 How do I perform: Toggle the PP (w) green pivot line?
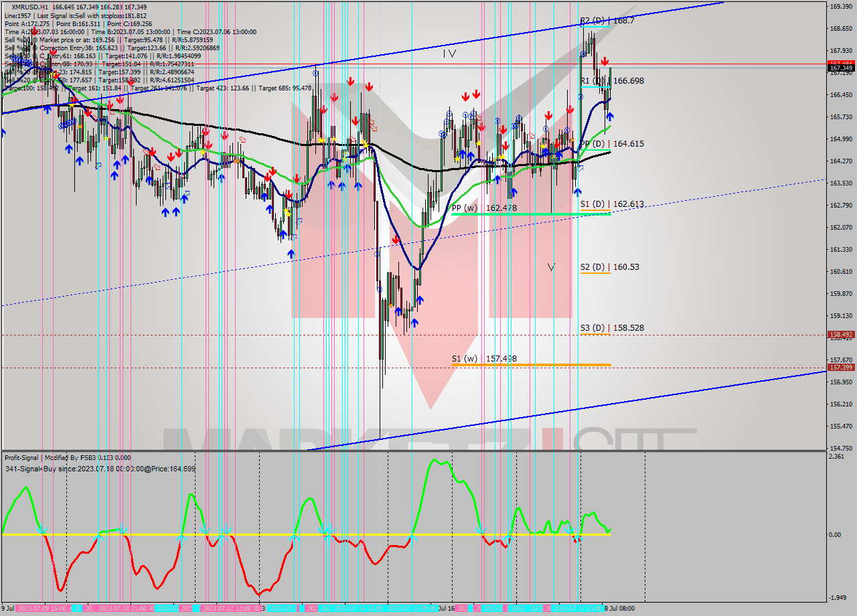coord(529,214)
